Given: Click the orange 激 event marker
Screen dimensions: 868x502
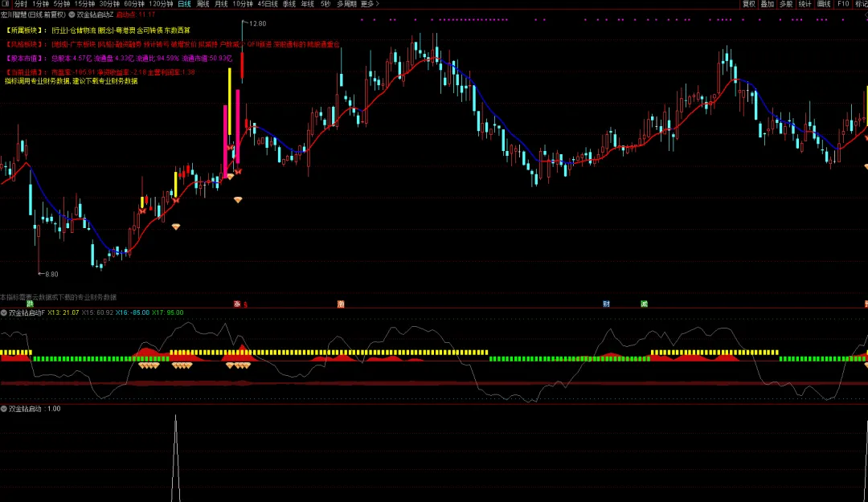Looking at the screenshot, I should tap(341, 304).
